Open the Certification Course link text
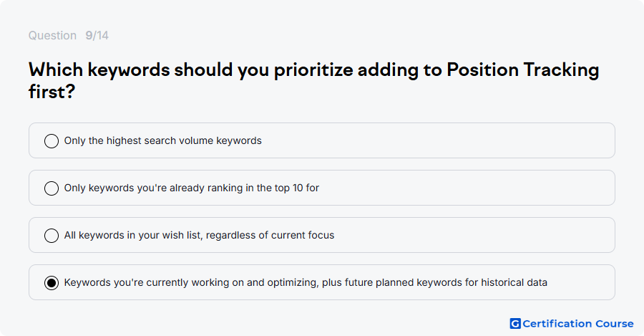Screen dimensions: 644x336 [578, 324]
